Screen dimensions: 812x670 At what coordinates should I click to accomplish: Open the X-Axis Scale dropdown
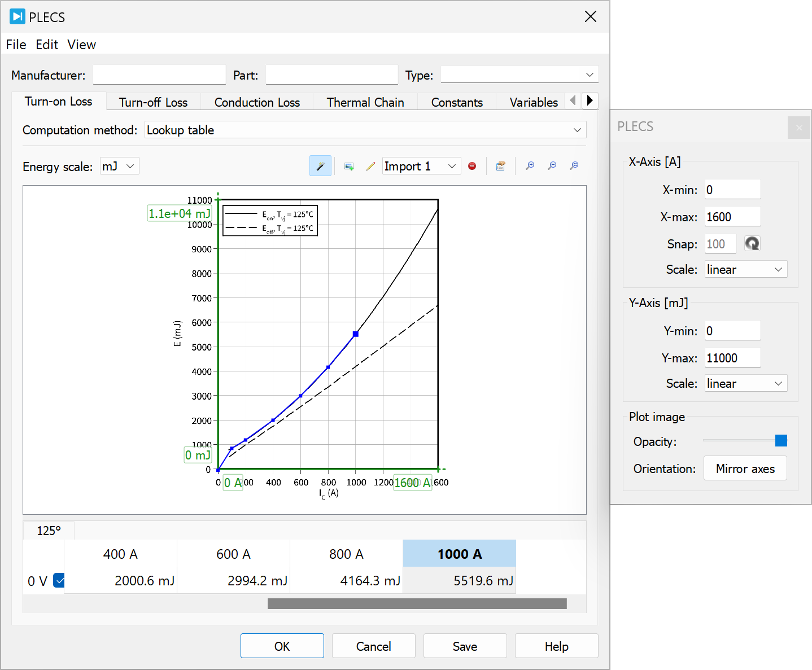tap(745, 270)
